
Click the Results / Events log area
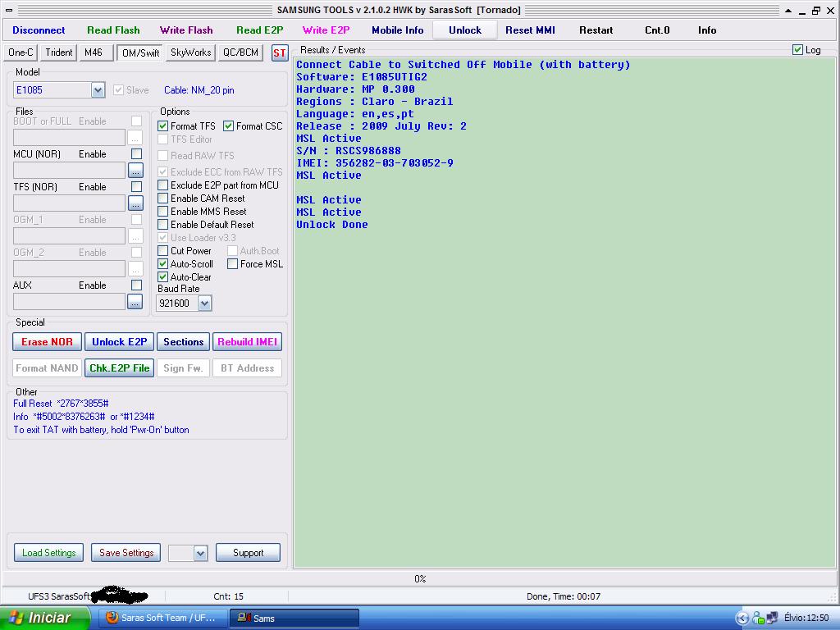coord(564,313)
